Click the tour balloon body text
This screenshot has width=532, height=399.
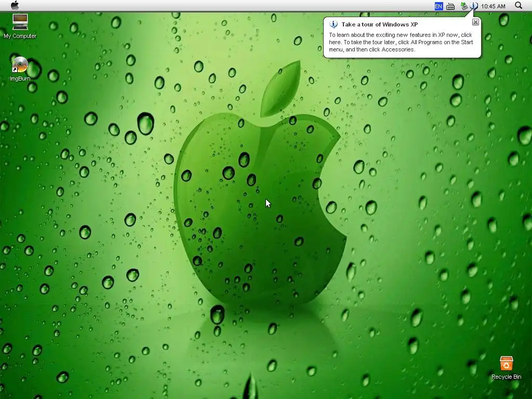(401, 42)
